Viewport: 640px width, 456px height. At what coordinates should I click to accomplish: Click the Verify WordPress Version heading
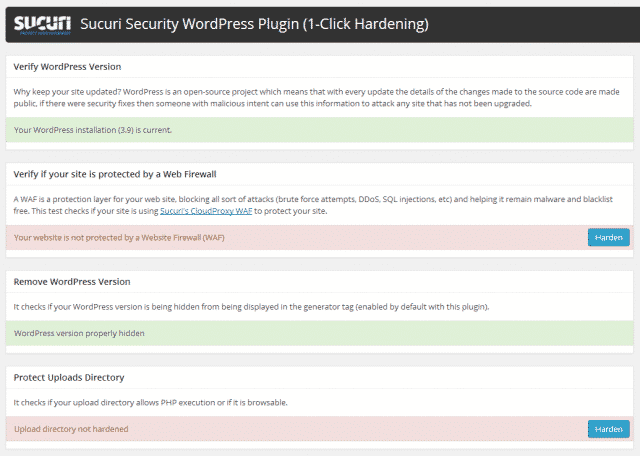(x=67, y=67)
